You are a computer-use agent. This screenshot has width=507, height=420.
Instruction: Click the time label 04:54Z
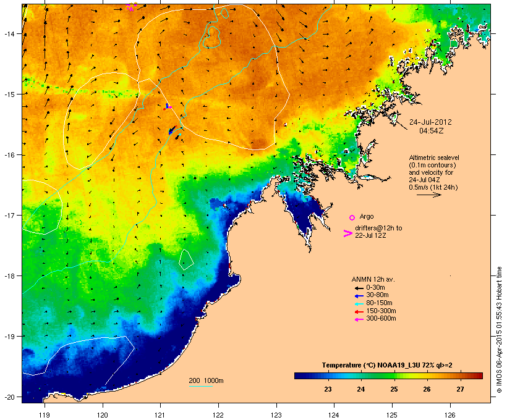pyautogui.click(x=432, y=131)
